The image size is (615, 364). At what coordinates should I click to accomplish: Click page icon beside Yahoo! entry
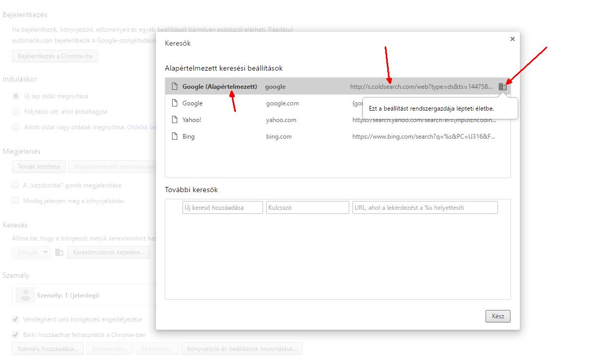tap(175, 119)
